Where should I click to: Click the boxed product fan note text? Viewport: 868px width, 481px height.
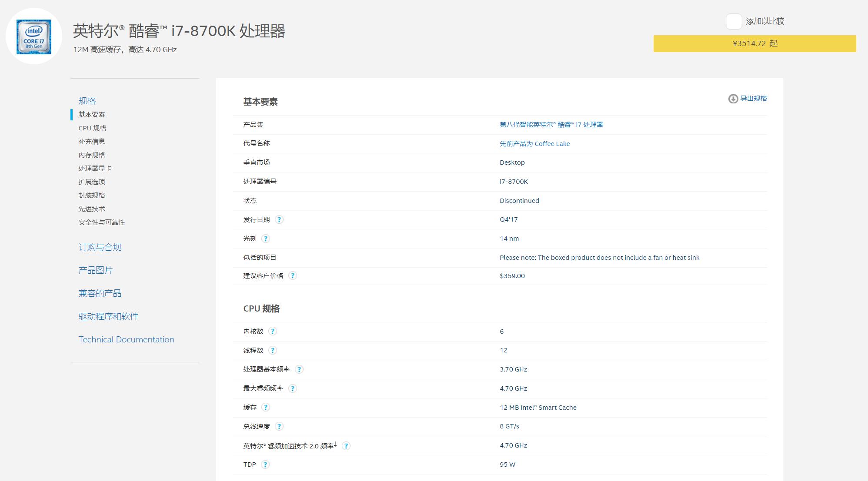pyautogui.click(x=600, y=258)
